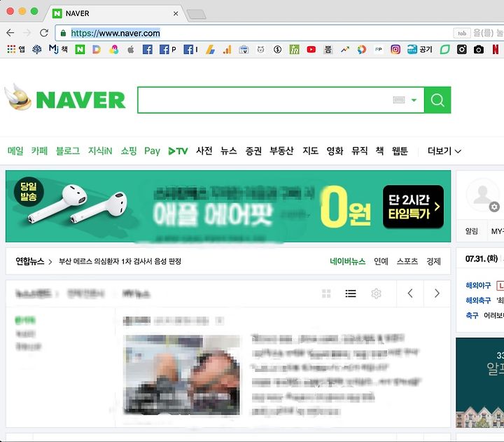Viewport: 504px width, 442px height.
Task: Open 블로그 from the service menu
Action: (67, 151)
